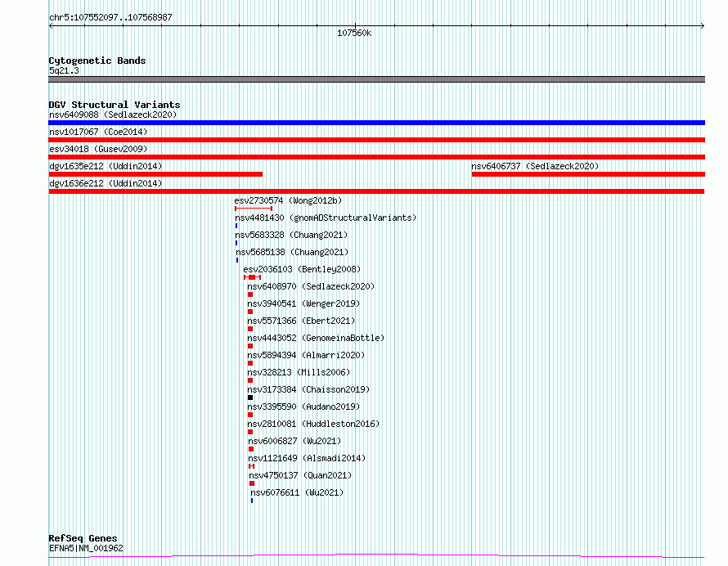Screen dimensions: 728x566
Task: Click the red nsv6406737 variant bar
Action: pos(588,174)
